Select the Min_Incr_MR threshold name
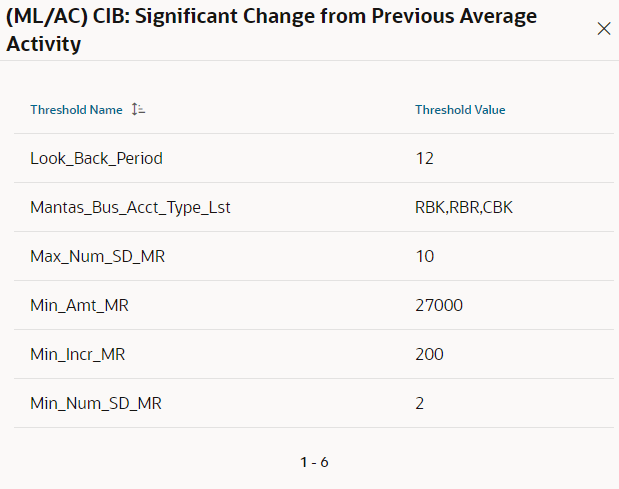The height and width of the screenshot is (489, 619). [x=78, y=354]
